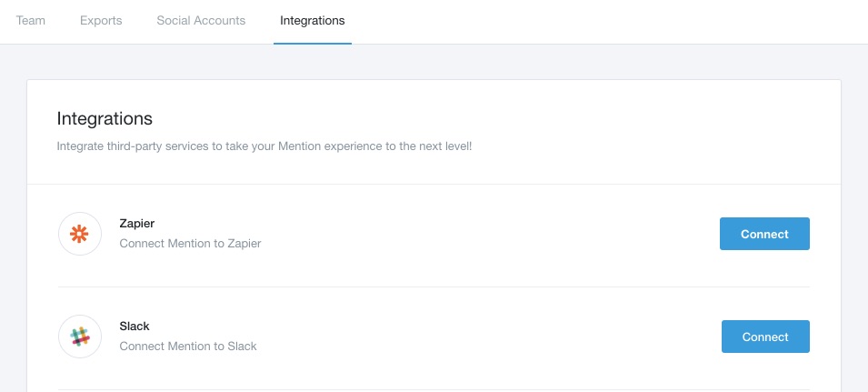
Task: Switch to the Team tab
Action: click(x=30, y=21)
